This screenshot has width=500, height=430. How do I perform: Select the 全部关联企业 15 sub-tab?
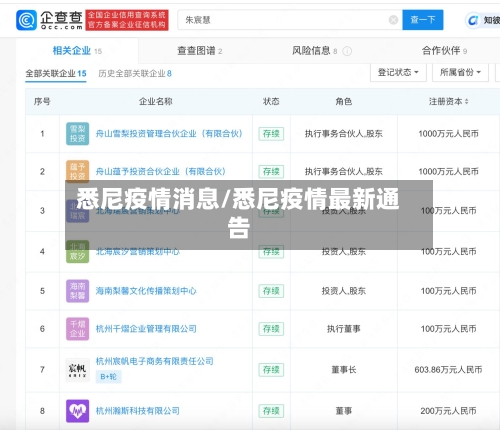56,73
